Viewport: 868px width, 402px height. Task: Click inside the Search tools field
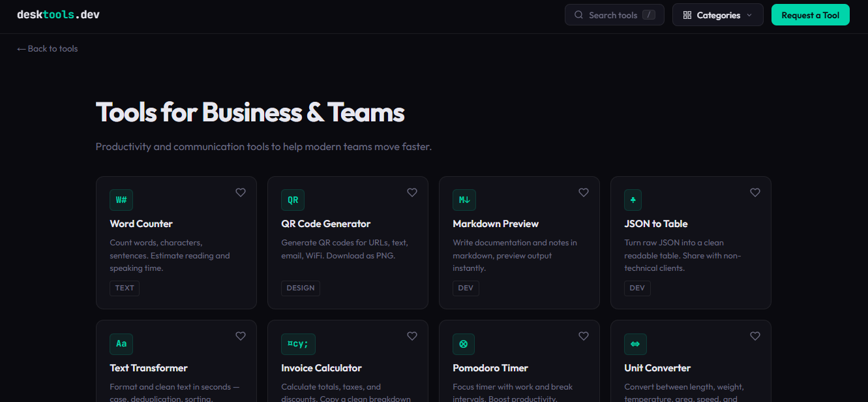pos(613,14)
